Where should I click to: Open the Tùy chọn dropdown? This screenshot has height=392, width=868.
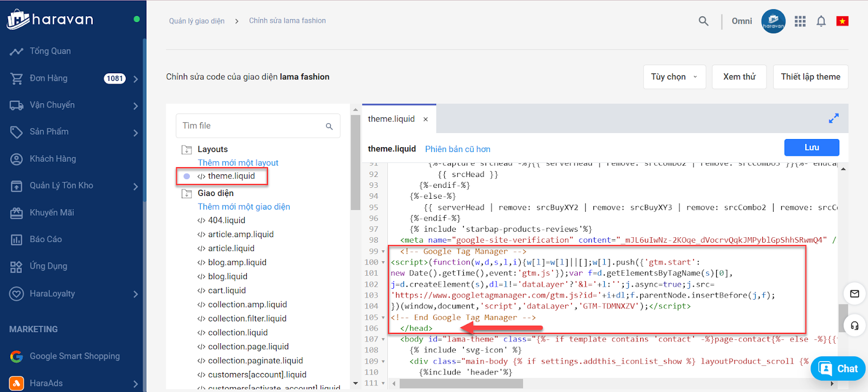674,77
